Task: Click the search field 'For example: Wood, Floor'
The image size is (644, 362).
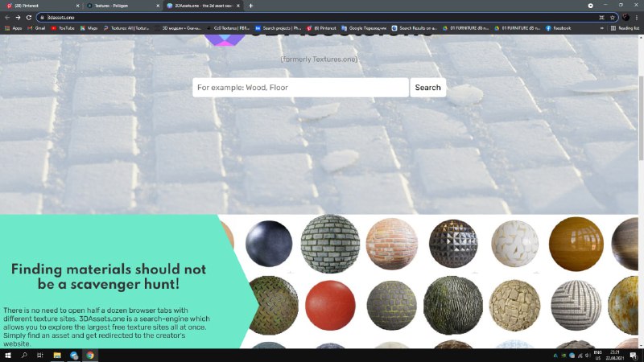Action: coord(300,88)
